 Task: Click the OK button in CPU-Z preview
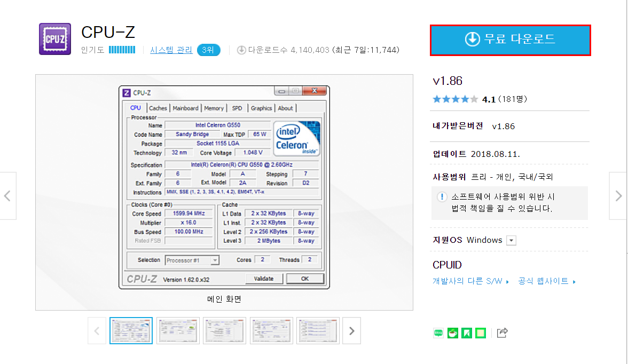coord(305,279)
